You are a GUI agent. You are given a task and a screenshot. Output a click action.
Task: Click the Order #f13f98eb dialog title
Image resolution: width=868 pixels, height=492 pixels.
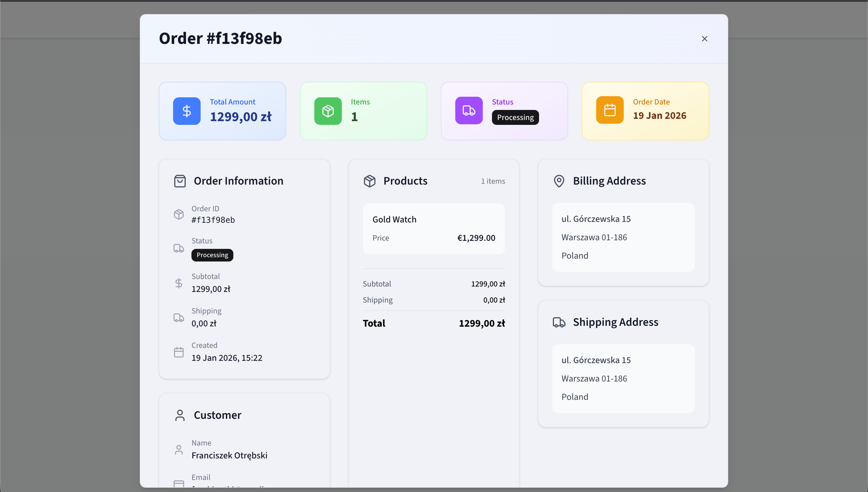(220, 38)
